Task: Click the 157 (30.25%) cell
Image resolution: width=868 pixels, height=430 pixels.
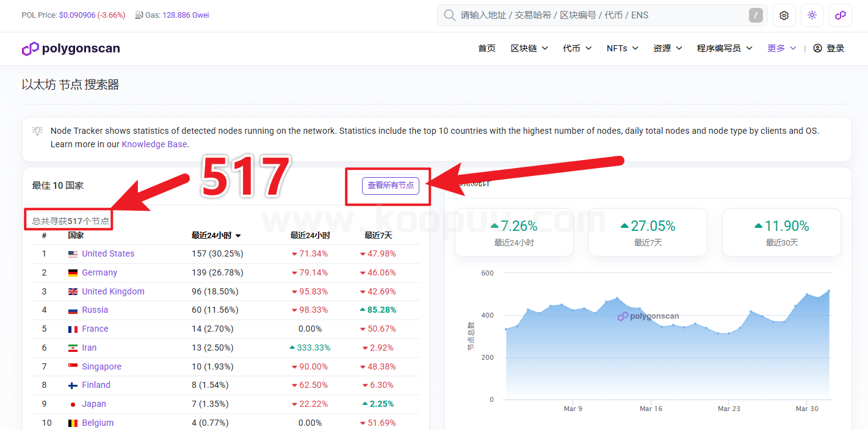Action: (x=217, y=254)
